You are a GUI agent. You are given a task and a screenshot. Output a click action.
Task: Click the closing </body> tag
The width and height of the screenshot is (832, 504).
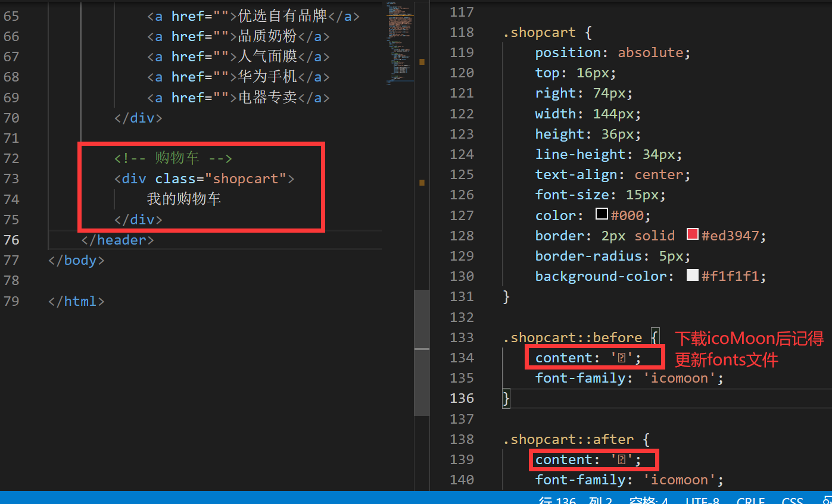76,260
